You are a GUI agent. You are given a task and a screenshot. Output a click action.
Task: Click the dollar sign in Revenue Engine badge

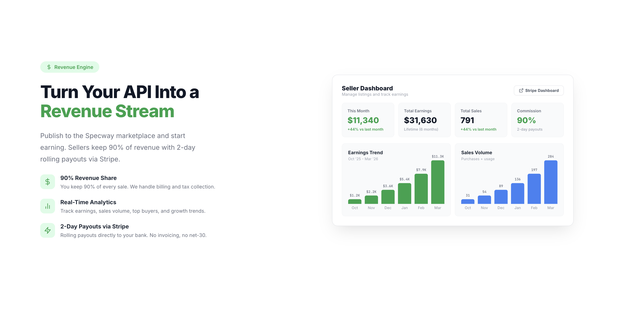point(49,67)
